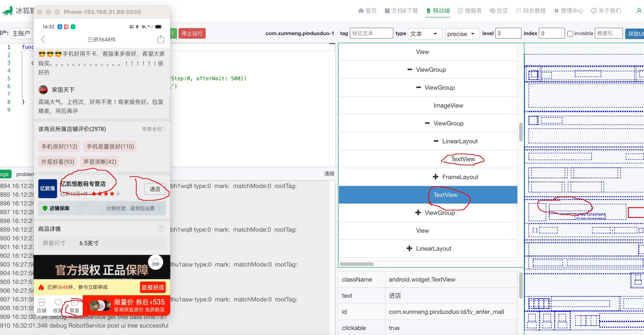Click the question mark beside 商品详情
644x335 pixels.
161,229
